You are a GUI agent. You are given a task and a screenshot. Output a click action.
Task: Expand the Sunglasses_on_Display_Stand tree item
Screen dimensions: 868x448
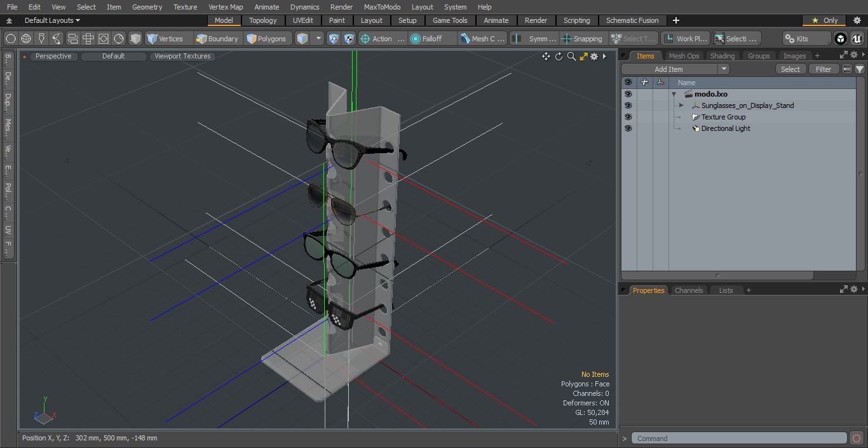(x=681, y=105)
